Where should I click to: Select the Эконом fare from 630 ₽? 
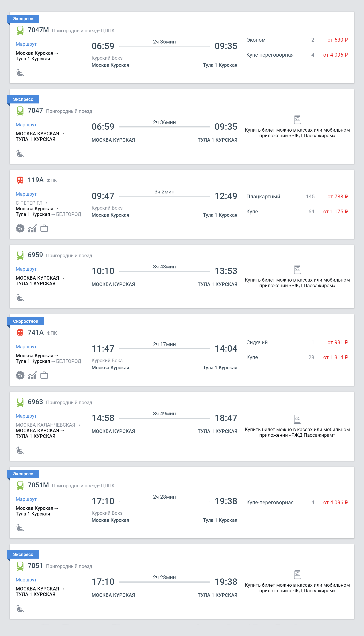(297, 40)
